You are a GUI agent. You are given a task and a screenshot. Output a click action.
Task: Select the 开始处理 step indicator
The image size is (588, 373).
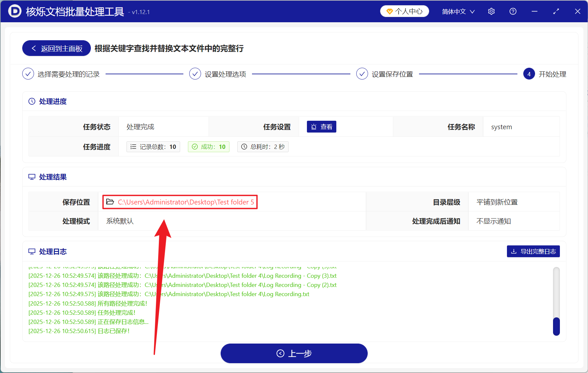(x=529, y=74)
